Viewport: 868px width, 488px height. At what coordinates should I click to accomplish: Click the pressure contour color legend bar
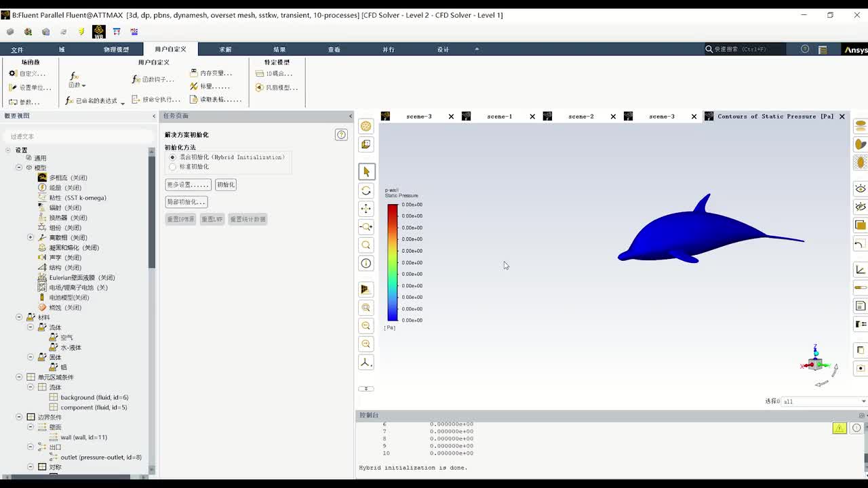click(x=393, y=262)
